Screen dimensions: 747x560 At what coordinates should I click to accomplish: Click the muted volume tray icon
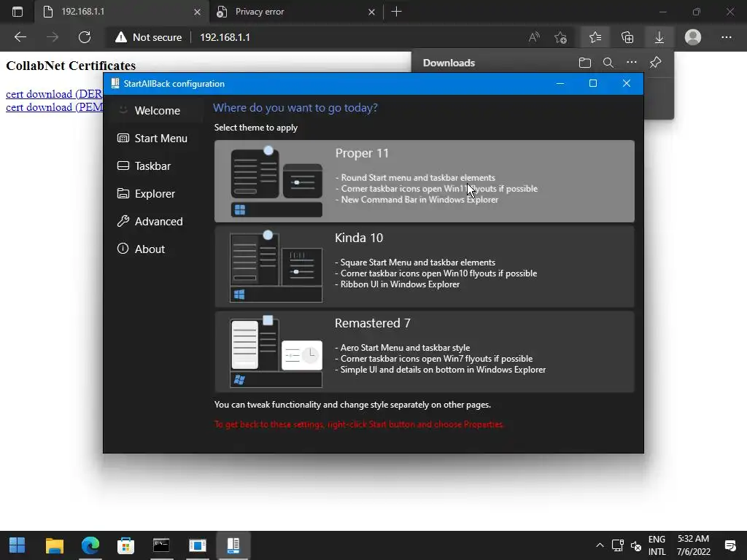click(x=636, y=545)
